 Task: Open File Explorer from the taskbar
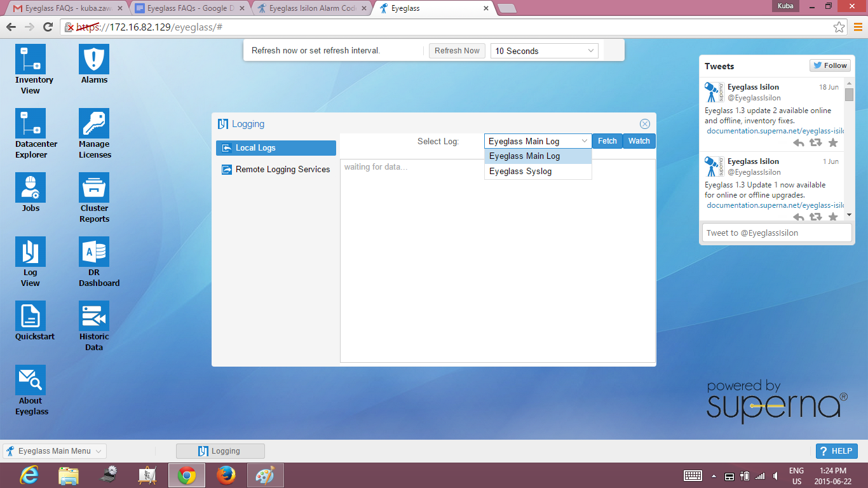point(69,475)
